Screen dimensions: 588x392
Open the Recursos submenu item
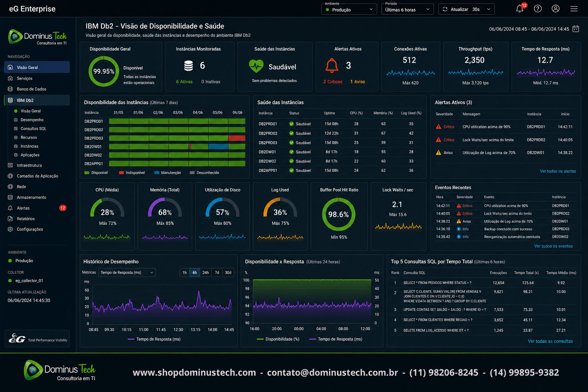click(x=29, y=137)
